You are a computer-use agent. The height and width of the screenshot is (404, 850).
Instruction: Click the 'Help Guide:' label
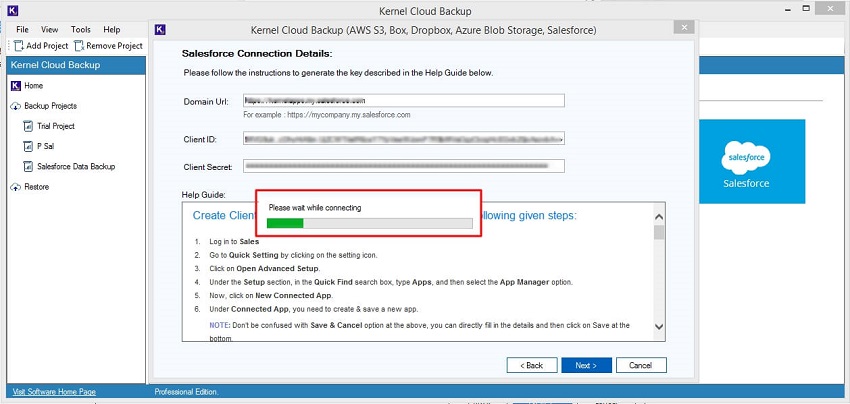click(x=204, y=194)
